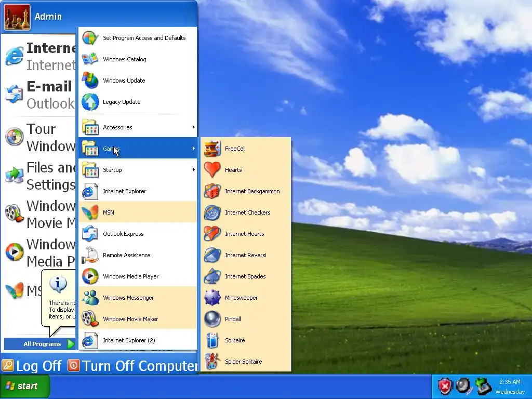Click the Windows Update icon
This screenshot has height=399, width=532.
pos(90,81)
